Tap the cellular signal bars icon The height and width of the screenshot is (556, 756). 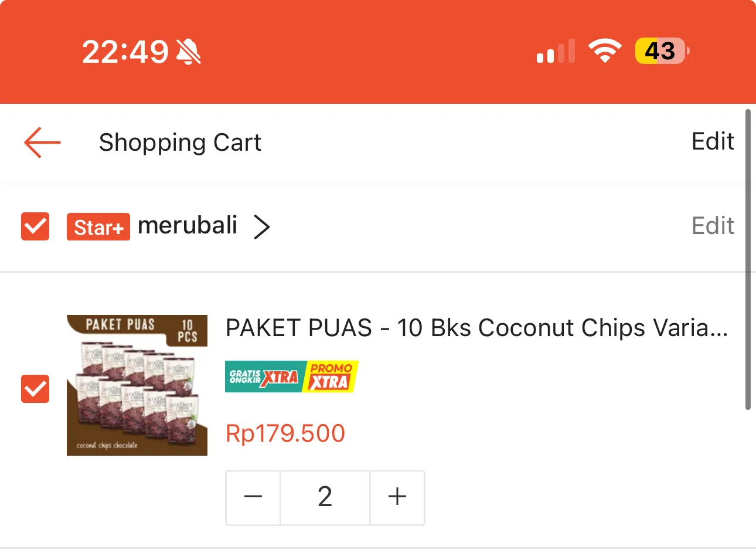coord(554,52)
